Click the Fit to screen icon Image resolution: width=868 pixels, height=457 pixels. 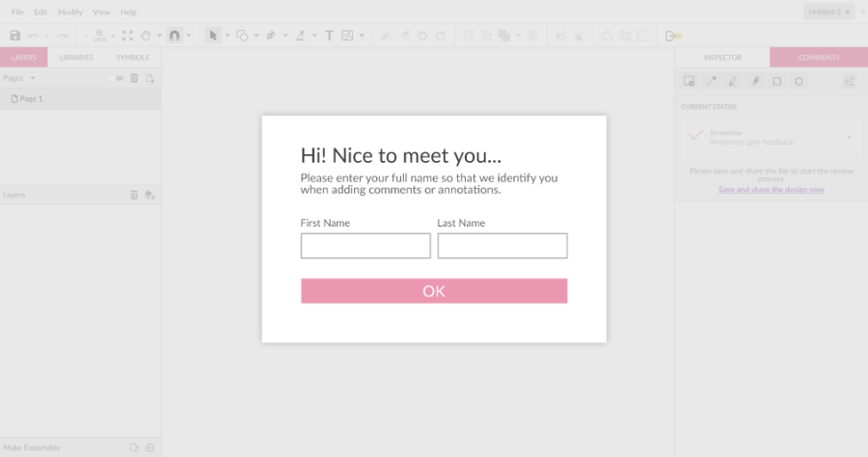pos(127,36)
